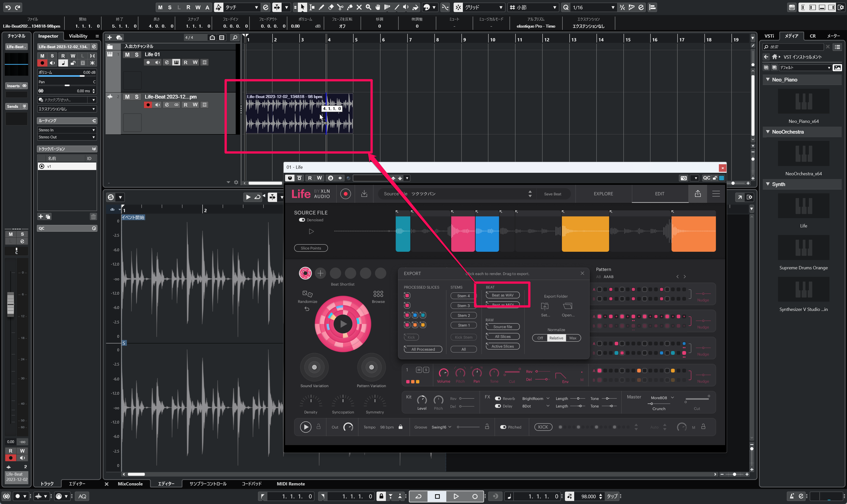Select the Split scissors tool
This screenshot has width=847, height=504.
coord(340,7)
